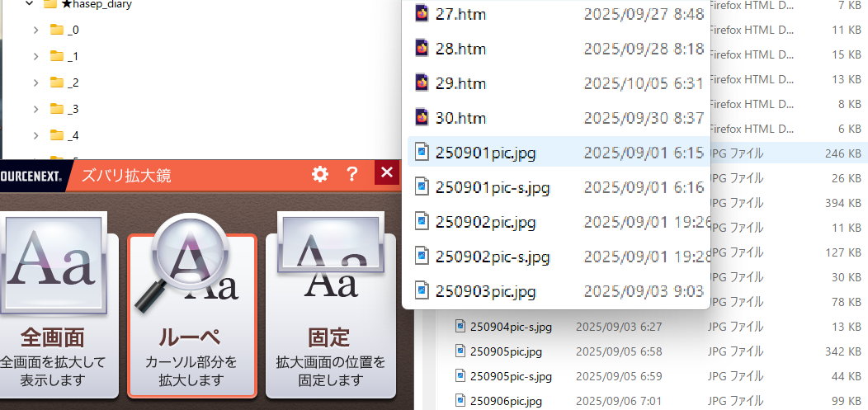Viewport: 868px width, 410px height.
Task: Click the 250906pic.jpg file icon
Action: (x=460, y=401)
